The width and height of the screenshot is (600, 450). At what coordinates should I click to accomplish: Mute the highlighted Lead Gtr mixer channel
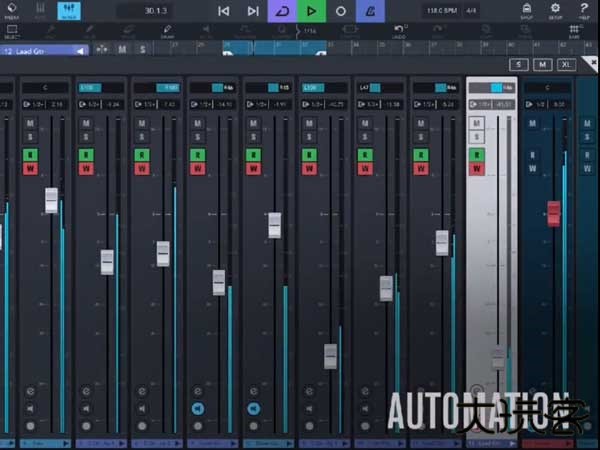477,123
